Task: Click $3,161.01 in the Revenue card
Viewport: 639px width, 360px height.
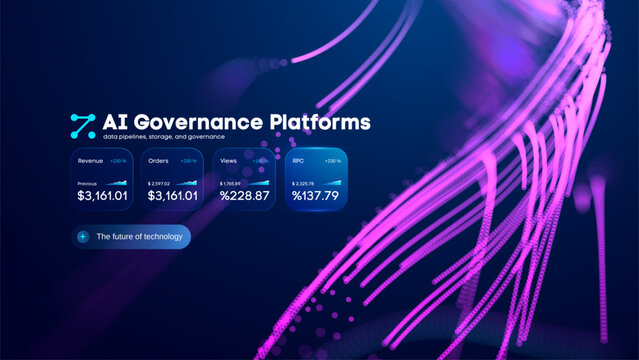Action: coord(102,196)
